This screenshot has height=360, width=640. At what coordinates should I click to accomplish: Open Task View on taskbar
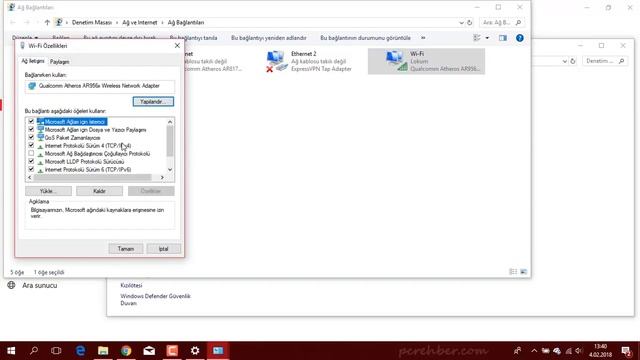point(56,351)
